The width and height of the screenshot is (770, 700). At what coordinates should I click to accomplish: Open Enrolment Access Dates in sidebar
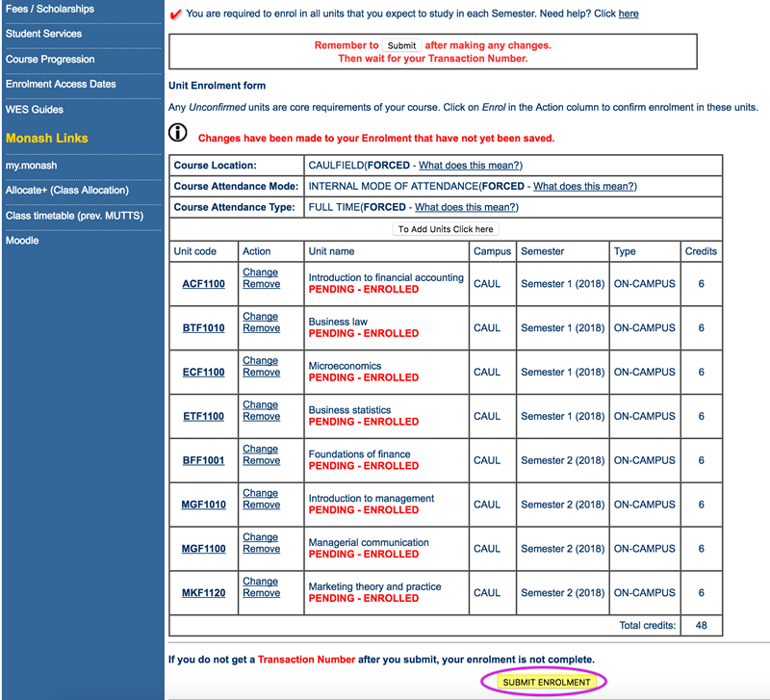pos(61,84)
